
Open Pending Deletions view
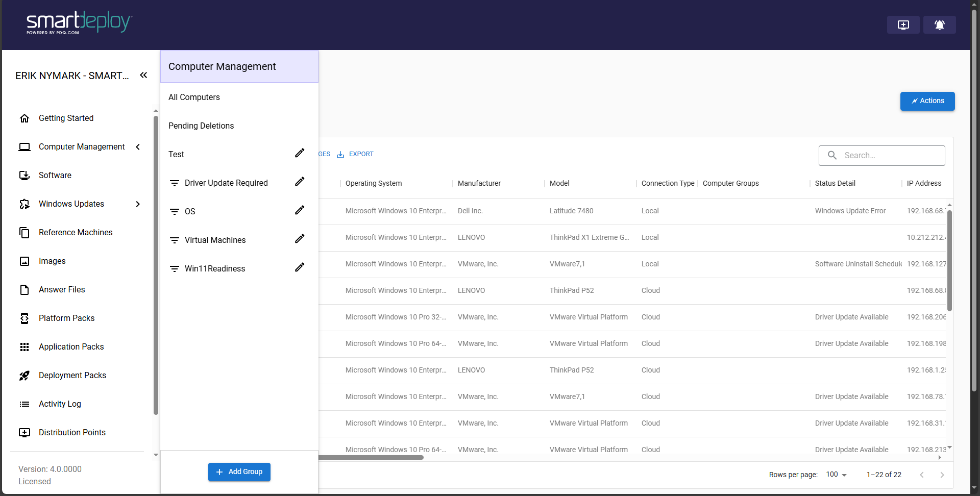pyautogui.click(x=201, y=126)
